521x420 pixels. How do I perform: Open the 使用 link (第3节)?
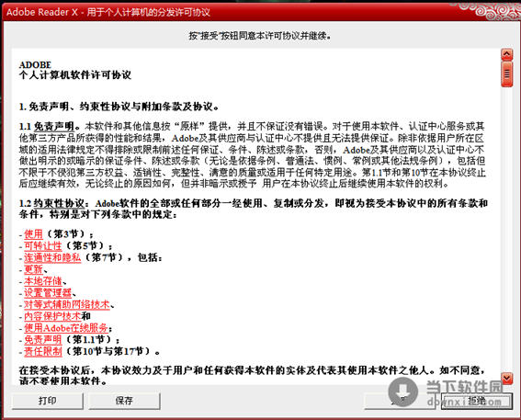pos(33,234)
